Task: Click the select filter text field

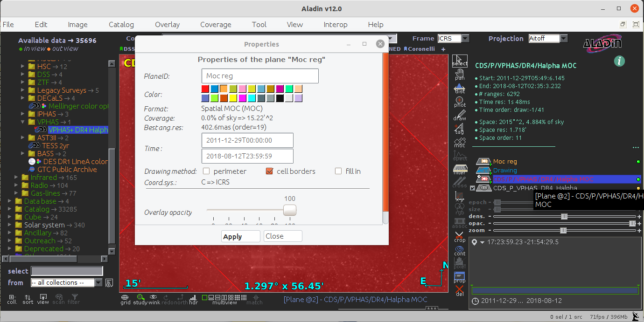Action: click(x=67, y=271)
